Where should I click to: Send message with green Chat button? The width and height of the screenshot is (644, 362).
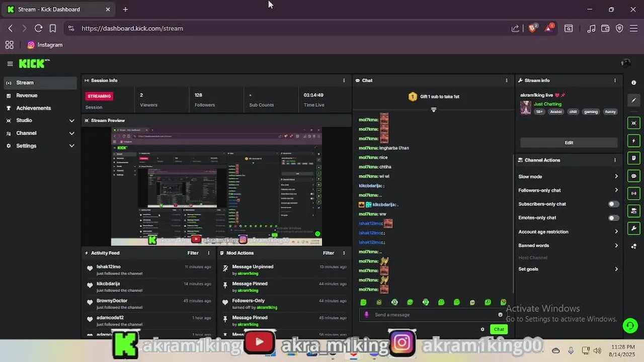click(499, 329)
